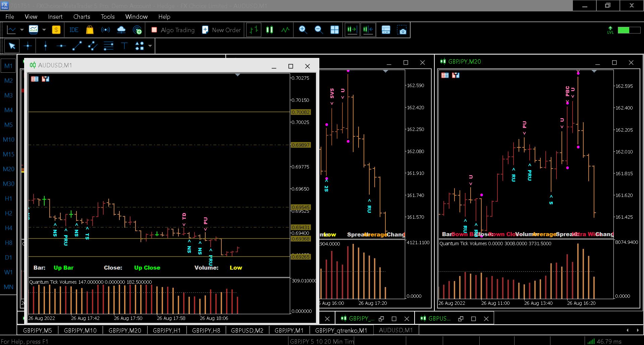Click the target with green plus icon
This screenshot has width=644, height=345.
coord(137,30)
